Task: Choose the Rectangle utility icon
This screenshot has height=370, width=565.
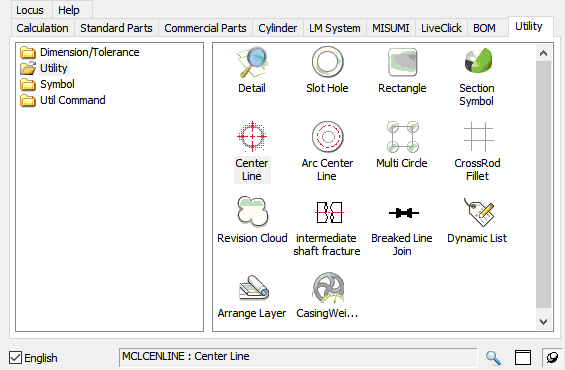Action: click(402, 62)
